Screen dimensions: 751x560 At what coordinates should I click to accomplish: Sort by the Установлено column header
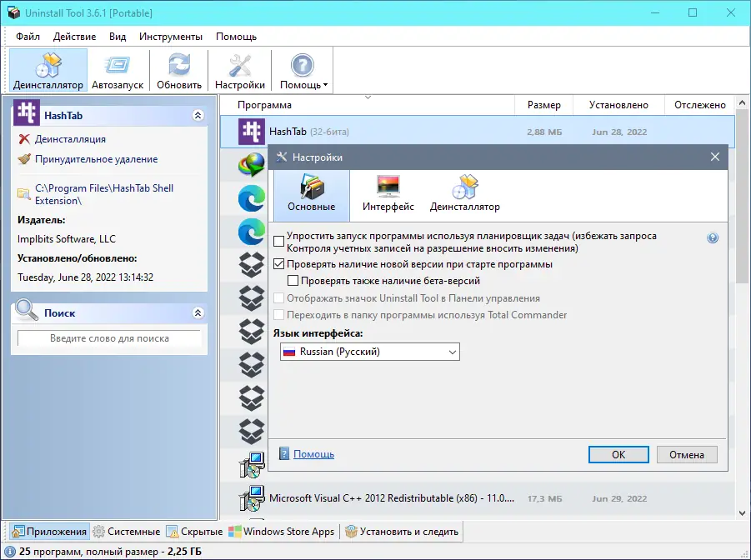click(x=618, y=105)
